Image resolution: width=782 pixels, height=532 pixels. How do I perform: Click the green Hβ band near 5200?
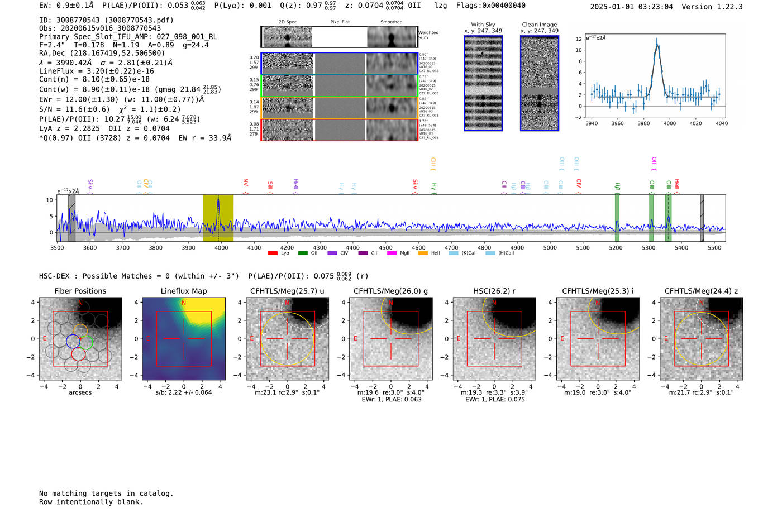point(617,218)
